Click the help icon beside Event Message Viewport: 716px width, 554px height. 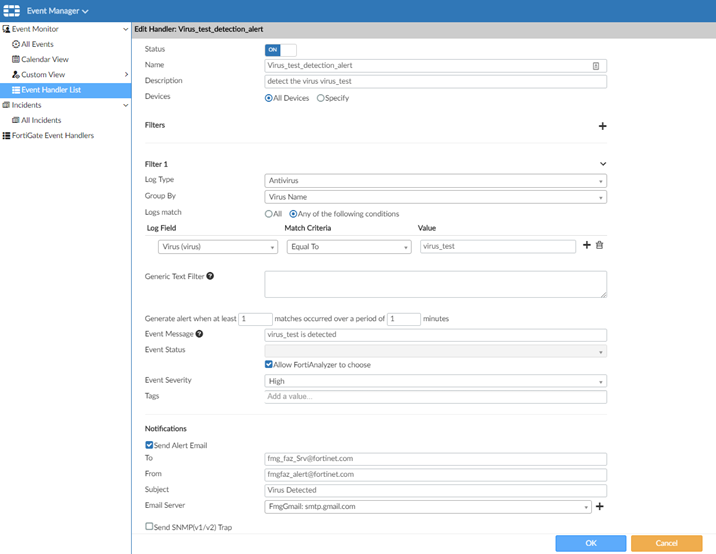click(200, 334)
